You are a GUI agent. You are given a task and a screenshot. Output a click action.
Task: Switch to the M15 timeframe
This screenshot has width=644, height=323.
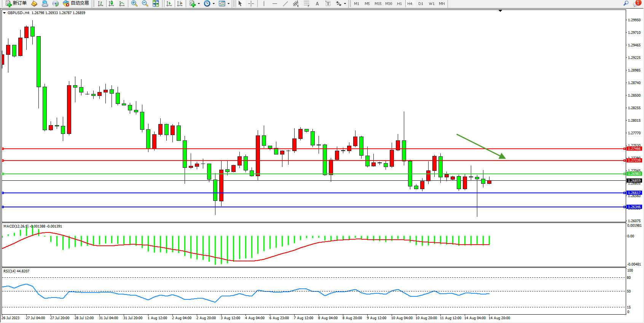pos(378,3)
